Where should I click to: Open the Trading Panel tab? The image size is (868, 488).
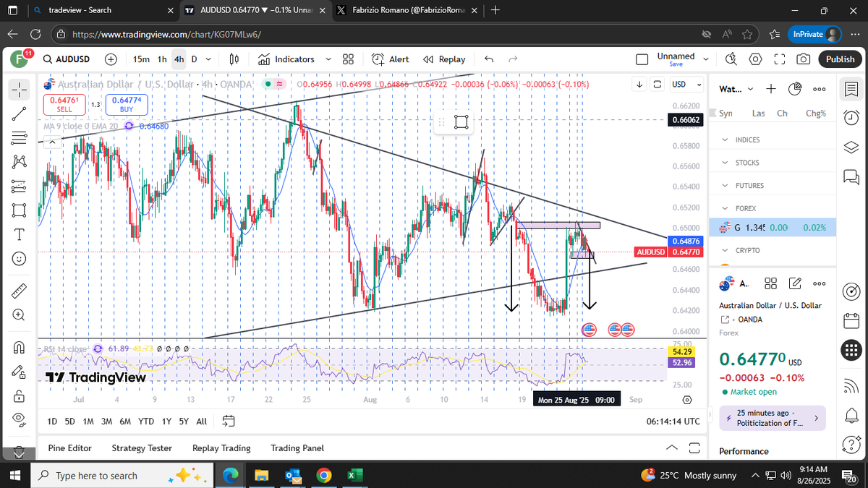(x=297, y=448)
